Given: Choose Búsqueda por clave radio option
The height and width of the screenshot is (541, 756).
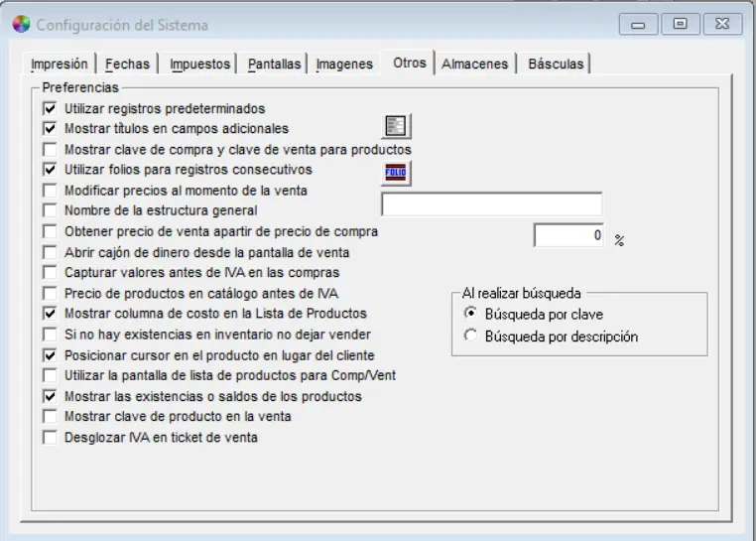Looking at the screenshot, I should tap(471, 314).
